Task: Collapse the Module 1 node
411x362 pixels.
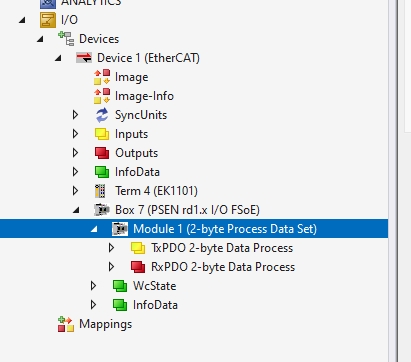Action: (94, 229)
